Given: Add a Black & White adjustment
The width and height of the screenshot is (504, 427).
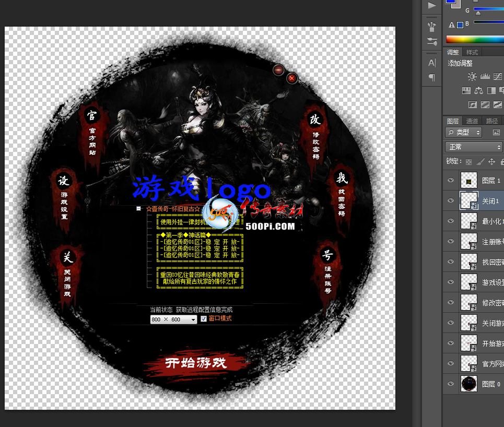Looking at the screenshot, I should [491, 91].
